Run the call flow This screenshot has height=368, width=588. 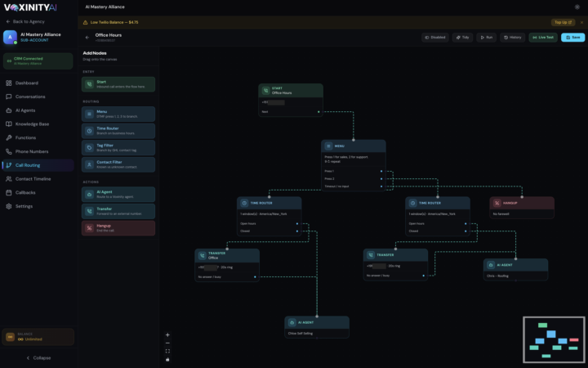tap(487, 38)
